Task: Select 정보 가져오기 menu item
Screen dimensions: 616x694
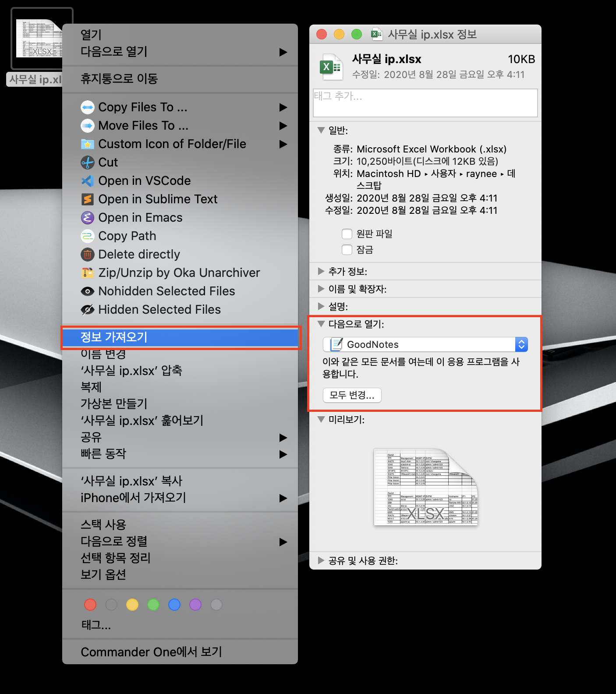Action: coord(180,337)
